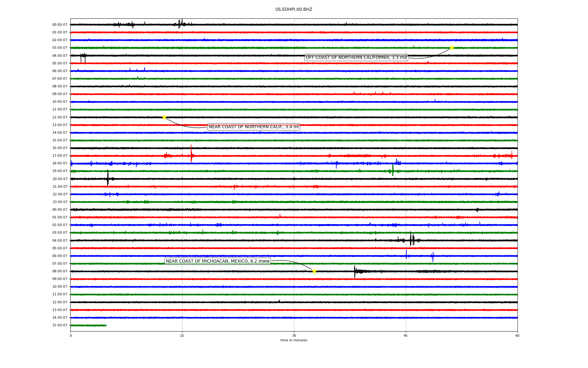Select the OFF COAST OF NORTHERN CALIFORNIA, 3.3 md label
This screenshot has width=588, height=368.
click(356, 58)
